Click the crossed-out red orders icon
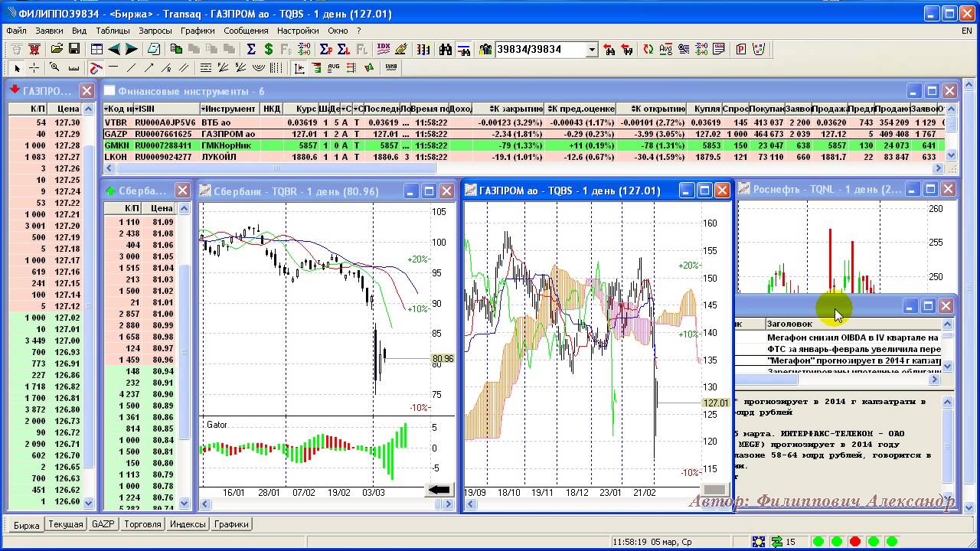Viewport: 980px width, 551px height. (34, 49)
